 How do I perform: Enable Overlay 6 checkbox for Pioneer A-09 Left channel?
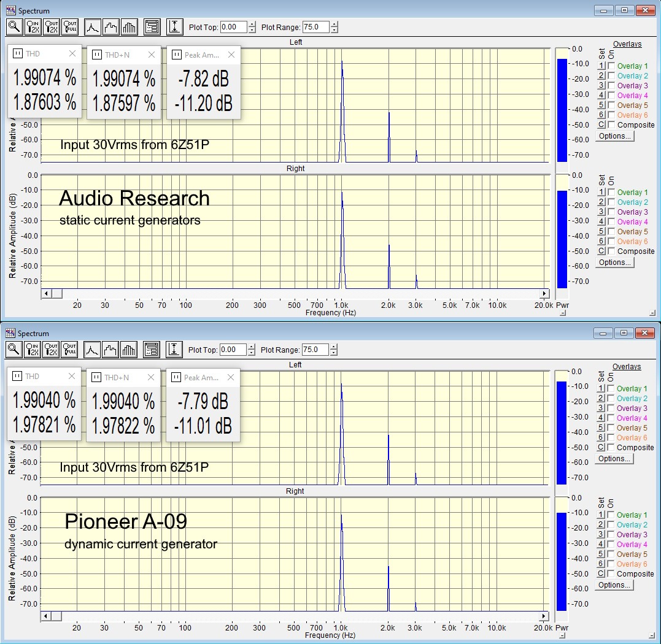pos(611,438)
